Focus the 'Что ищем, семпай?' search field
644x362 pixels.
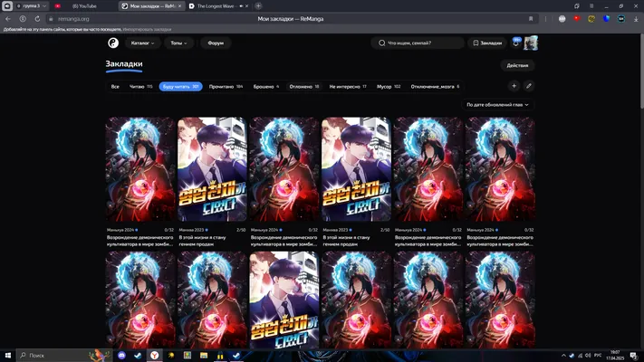(x=418, y=43)
